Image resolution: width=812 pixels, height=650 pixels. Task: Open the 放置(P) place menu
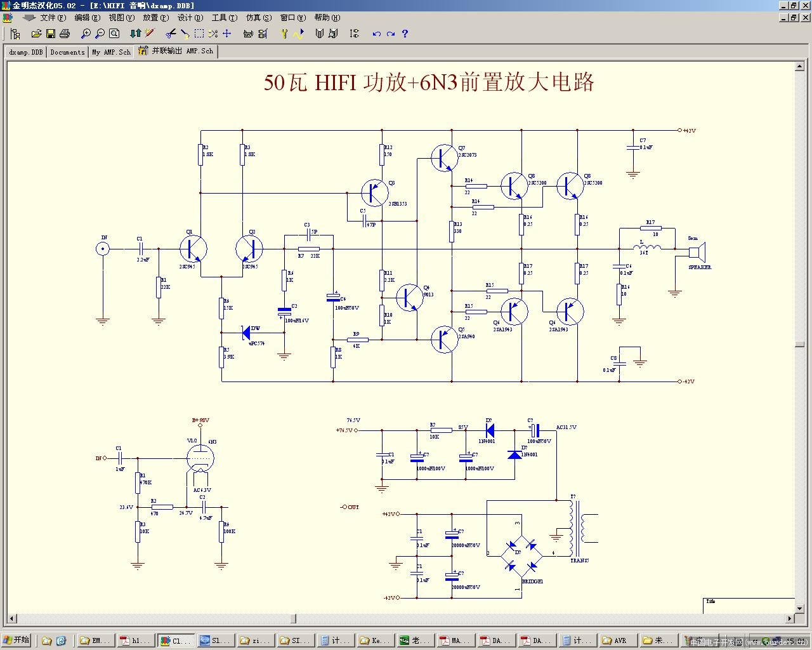[x=155, y=17]
